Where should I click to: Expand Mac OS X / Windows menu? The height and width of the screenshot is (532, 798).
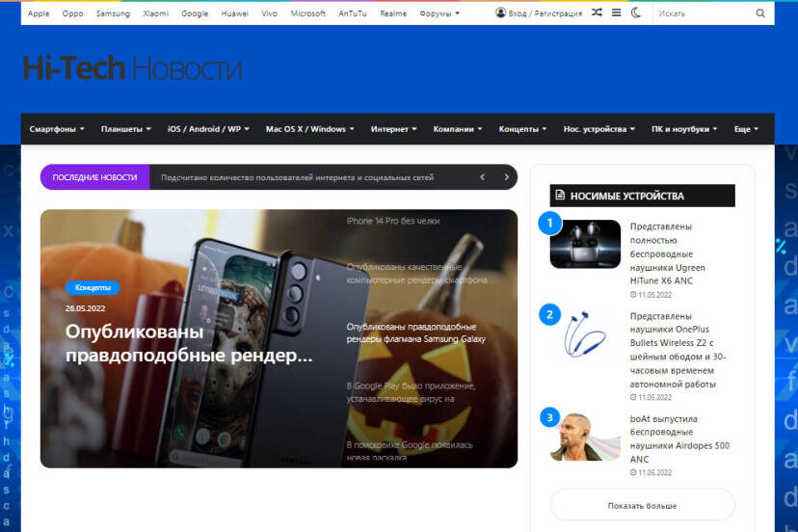coord(309,129)
